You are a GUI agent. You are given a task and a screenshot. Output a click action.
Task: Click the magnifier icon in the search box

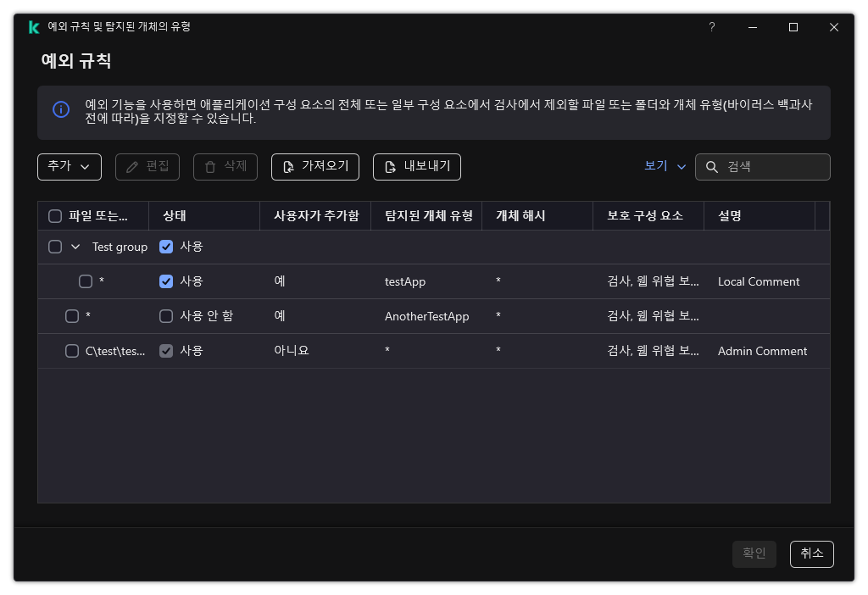(x=711, y=167)
